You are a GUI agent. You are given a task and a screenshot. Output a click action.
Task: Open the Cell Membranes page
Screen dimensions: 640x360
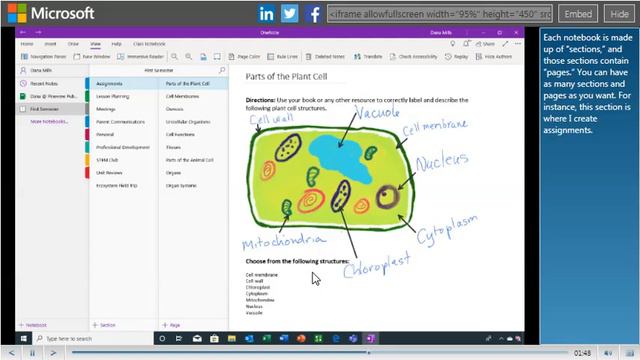coord(193,96)
